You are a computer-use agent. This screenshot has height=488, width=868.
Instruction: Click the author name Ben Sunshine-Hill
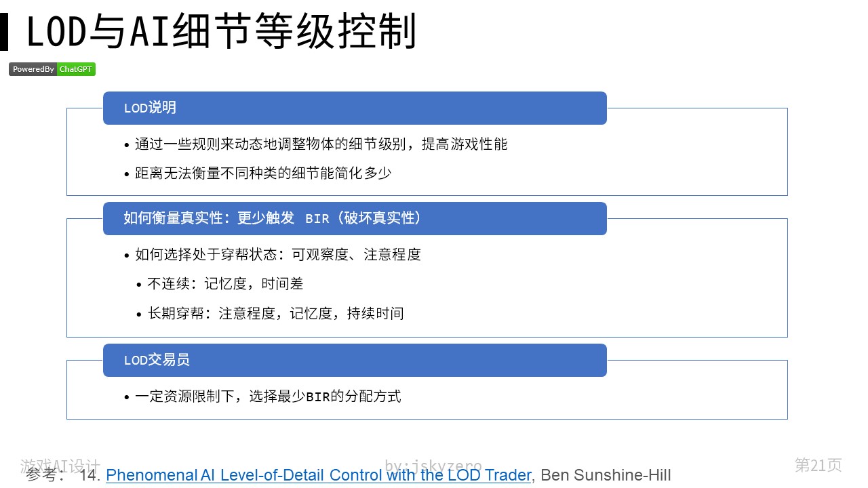pos(606,475)
